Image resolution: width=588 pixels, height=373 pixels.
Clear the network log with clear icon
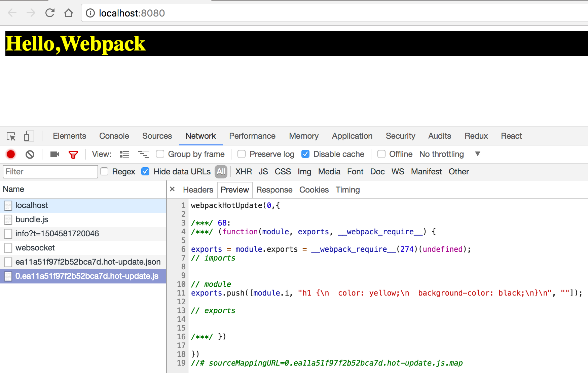coord(30,154)
